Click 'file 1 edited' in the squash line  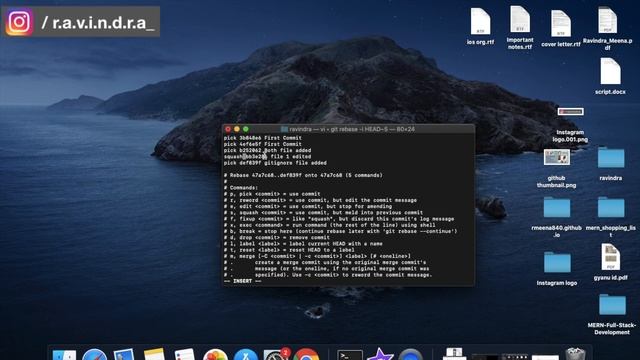click(291, 156)
